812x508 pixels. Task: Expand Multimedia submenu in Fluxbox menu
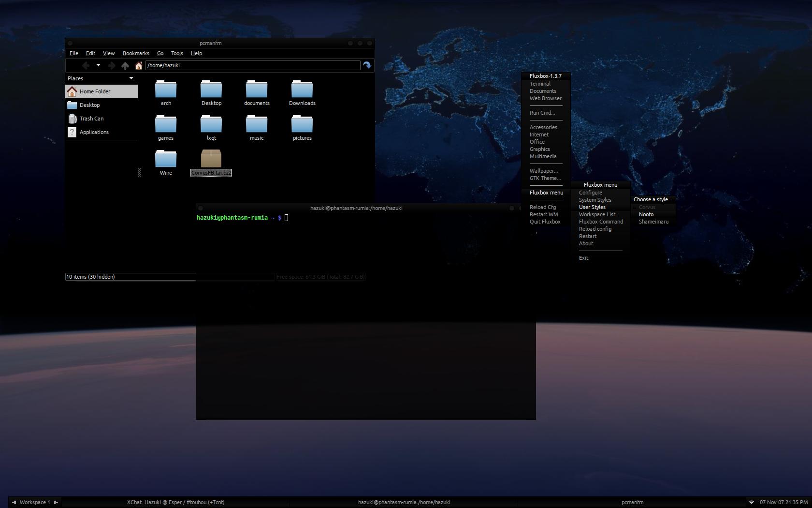click(546, 156)
